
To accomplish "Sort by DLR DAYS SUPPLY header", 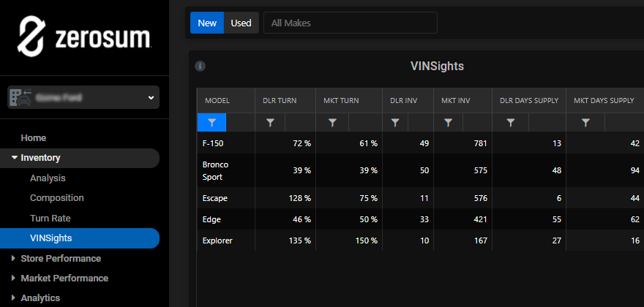I will [x=529, y=101].
